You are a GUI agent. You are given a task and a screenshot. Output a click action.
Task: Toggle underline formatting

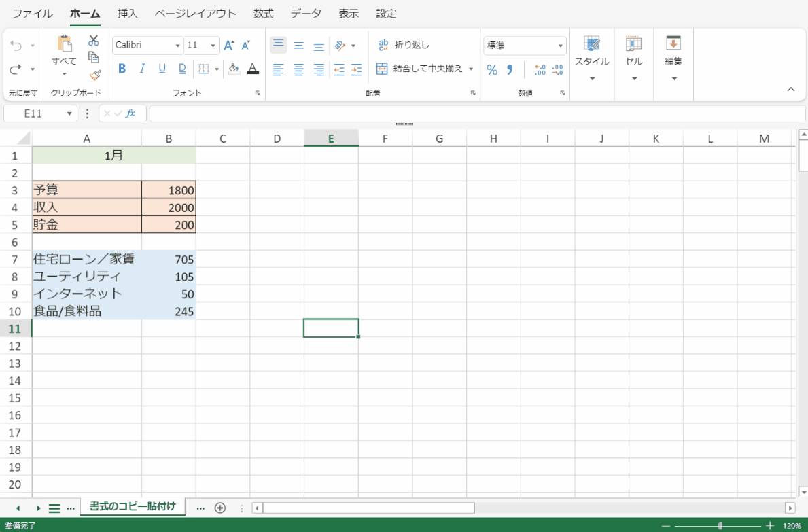pyautogui.click(x=162, y=69)
